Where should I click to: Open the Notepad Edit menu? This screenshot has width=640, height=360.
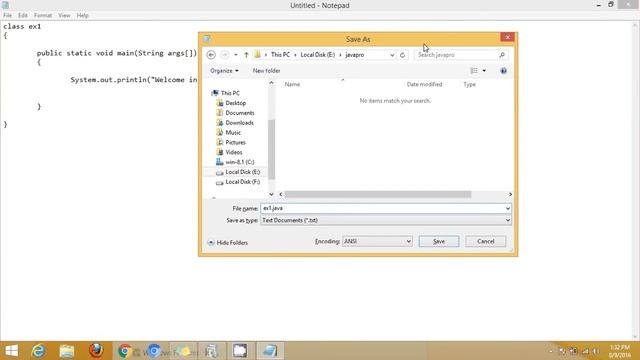click(22, 15)
